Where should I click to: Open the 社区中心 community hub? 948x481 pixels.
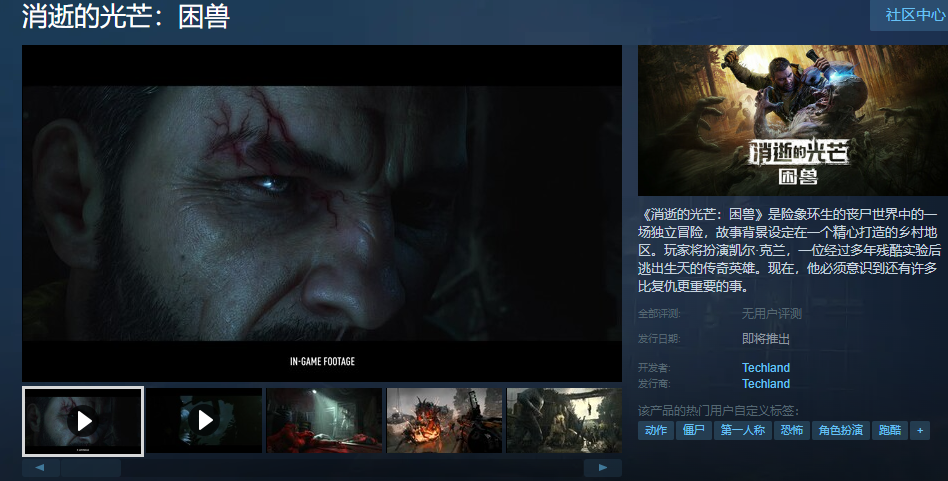coord(908,16)
